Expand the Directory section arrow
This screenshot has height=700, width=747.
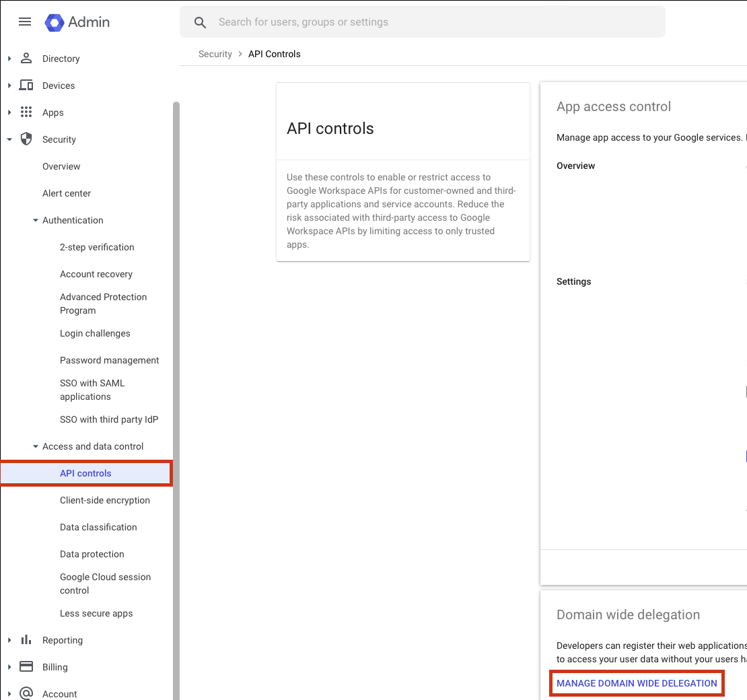point(9,59)
